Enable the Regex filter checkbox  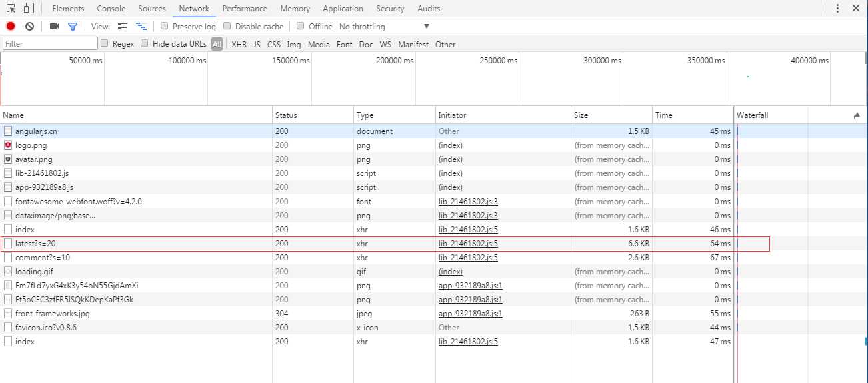(104, 43)
